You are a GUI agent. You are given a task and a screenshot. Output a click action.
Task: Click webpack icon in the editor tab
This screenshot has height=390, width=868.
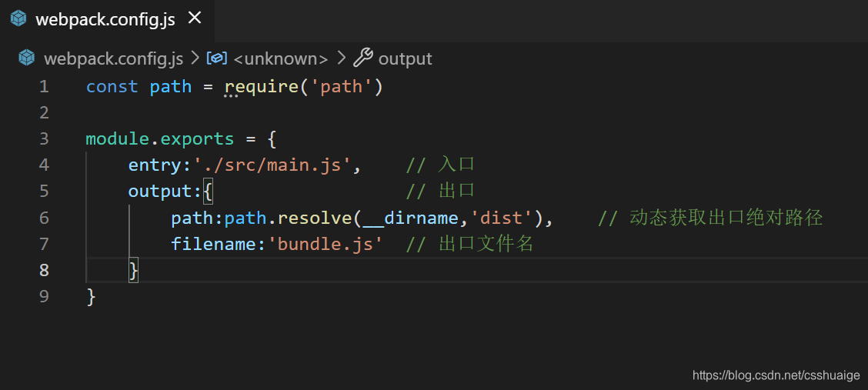(x=18, y=18)
